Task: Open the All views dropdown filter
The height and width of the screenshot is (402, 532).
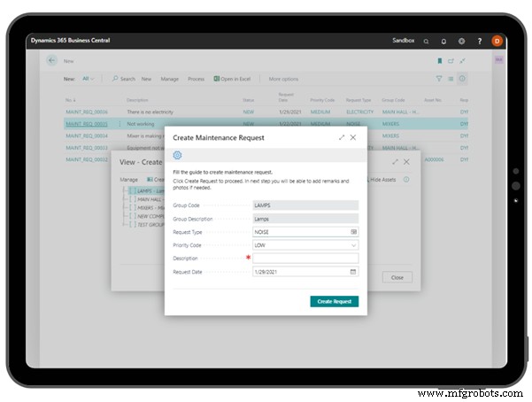Action: pyautogui.click(x=89, y=79)
